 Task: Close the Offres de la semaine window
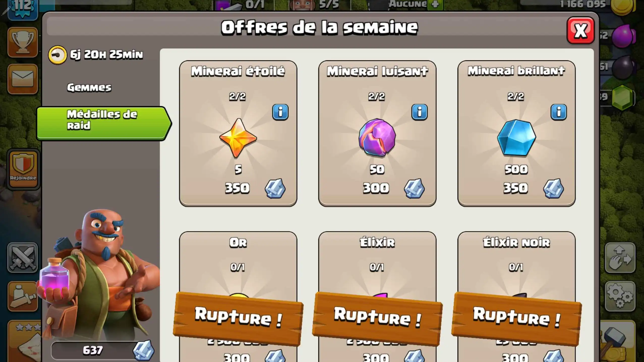point(580,31)
